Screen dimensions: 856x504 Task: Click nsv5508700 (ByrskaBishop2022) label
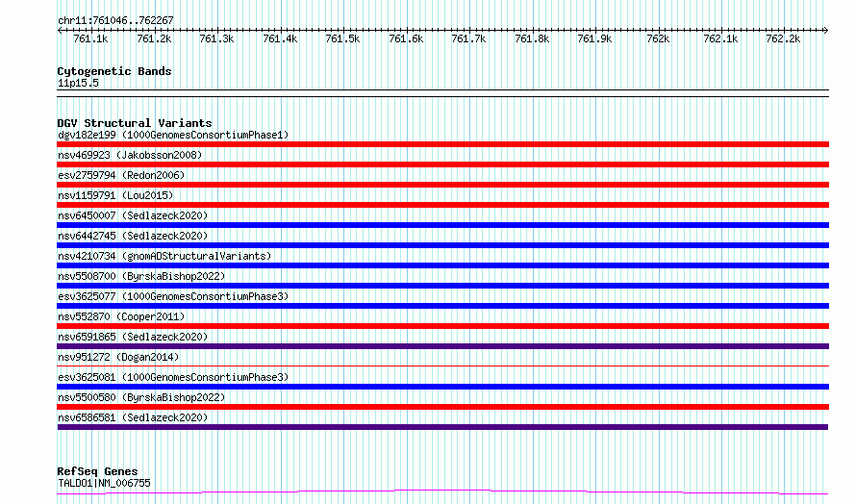point(141,276)
